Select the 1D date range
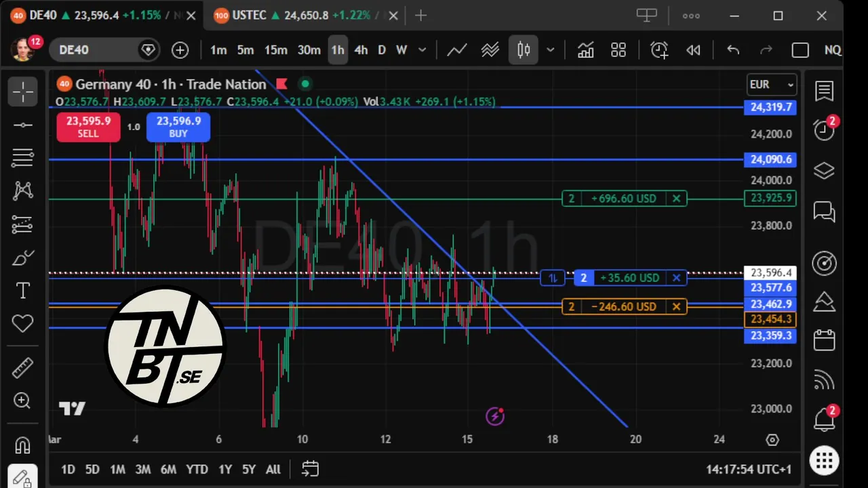 click(x=68, y=469)
